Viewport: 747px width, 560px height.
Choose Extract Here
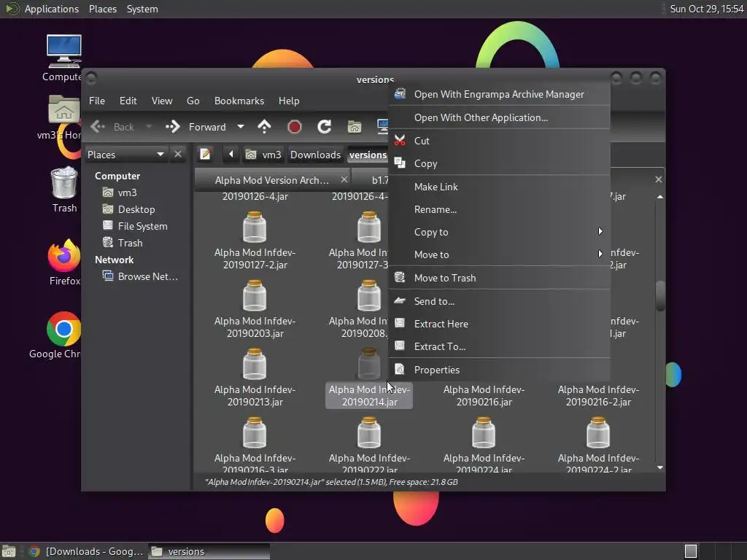(x=499, y=324)
